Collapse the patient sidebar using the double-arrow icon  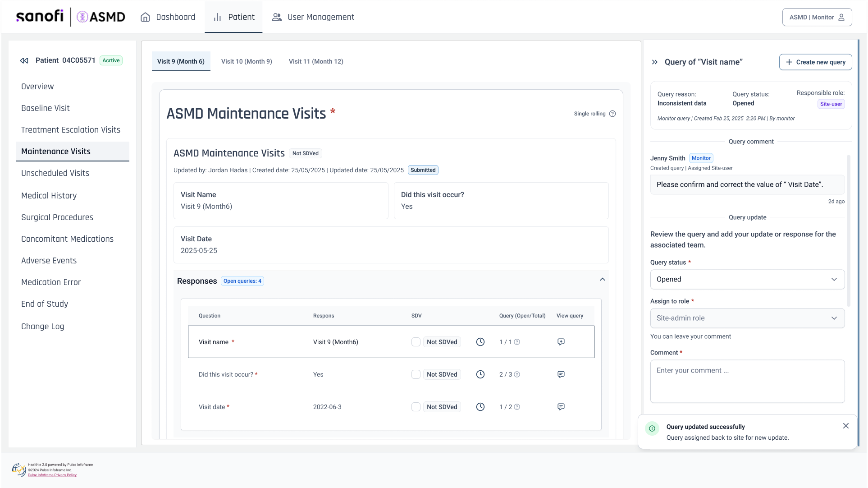24,60
